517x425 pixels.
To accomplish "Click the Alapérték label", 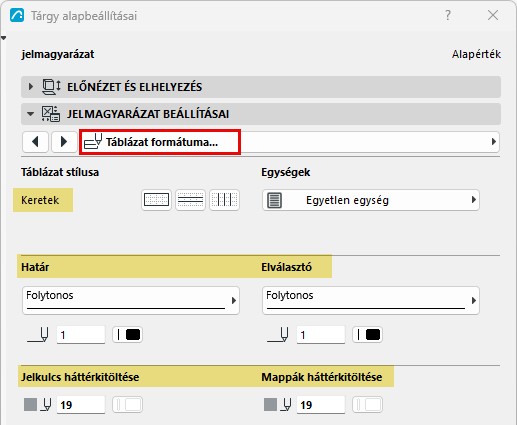I will pyautogui.click(x=476, y=54).
